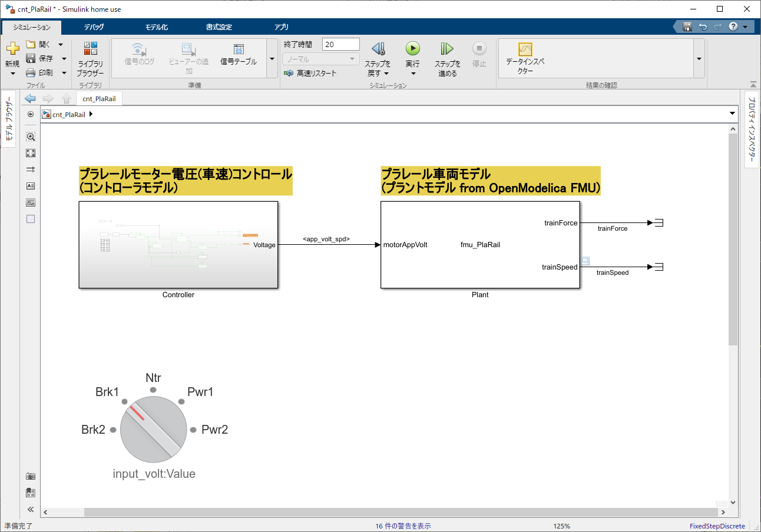Screen dimensions: 761x532
Task: Open the 開く (Open) dropdown arrow
Action: (60, 44)
